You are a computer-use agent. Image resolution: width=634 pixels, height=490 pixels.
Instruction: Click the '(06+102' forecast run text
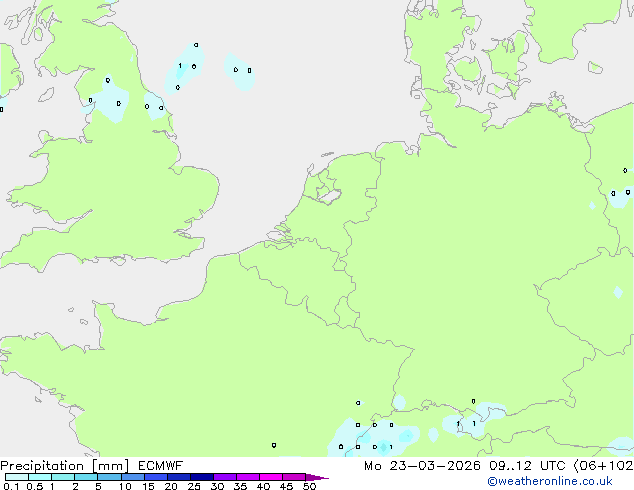coord(603,466)
